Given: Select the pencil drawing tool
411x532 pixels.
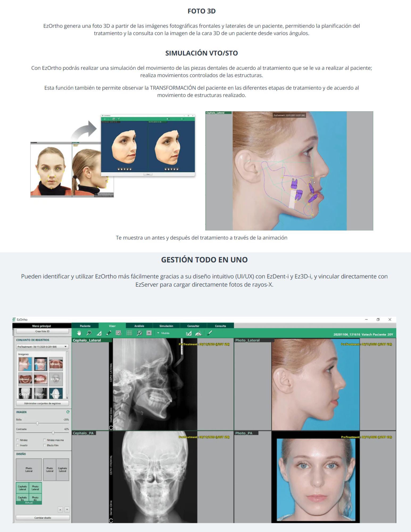Looking at the screenshot, I should click(109, 333).
